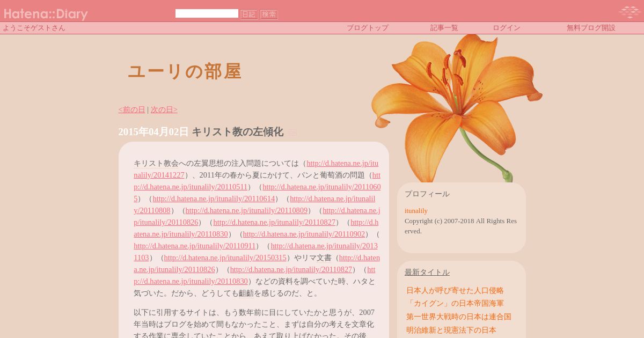The height and width of the screenshot is (338, 644).
Task: Click the 検索 button
Action: point(269,14)
